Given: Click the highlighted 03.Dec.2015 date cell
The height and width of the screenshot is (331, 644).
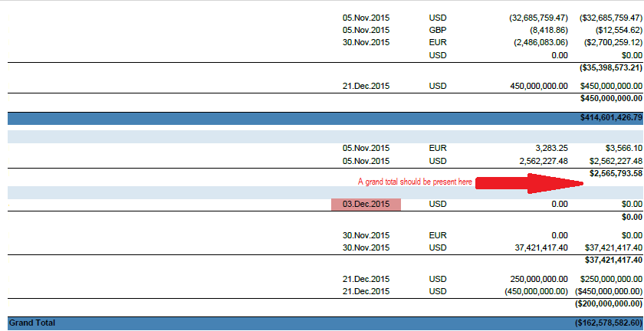Looking at the screenshot, I should click(x=366, y=204).
